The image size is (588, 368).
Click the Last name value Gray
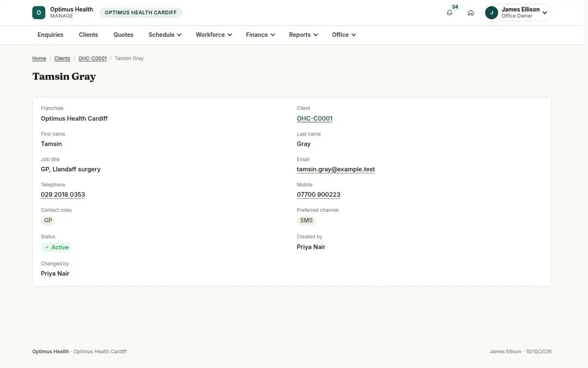pyautogui.click(x=304, y=144)
